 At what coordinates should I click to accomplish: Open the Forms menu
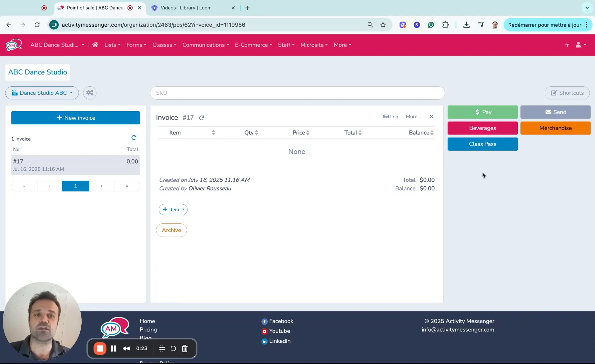[136, 45]
